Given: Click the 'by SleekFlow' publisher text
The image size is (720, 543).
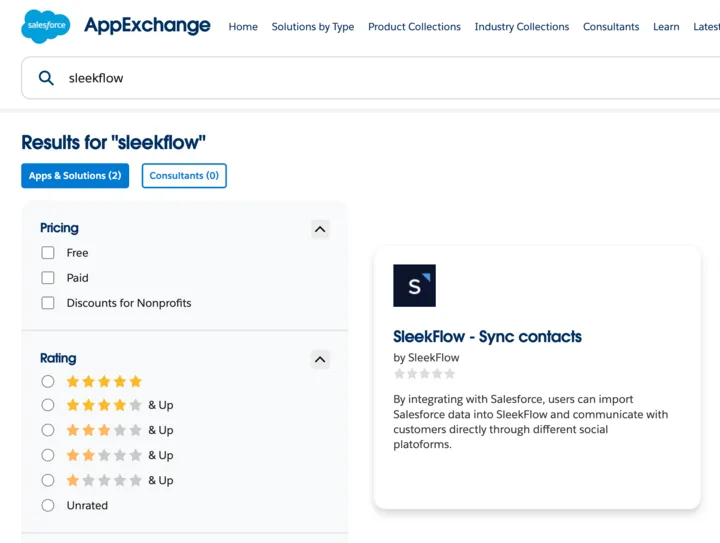Looking at the screenshot, I should (x=426, y=358).
